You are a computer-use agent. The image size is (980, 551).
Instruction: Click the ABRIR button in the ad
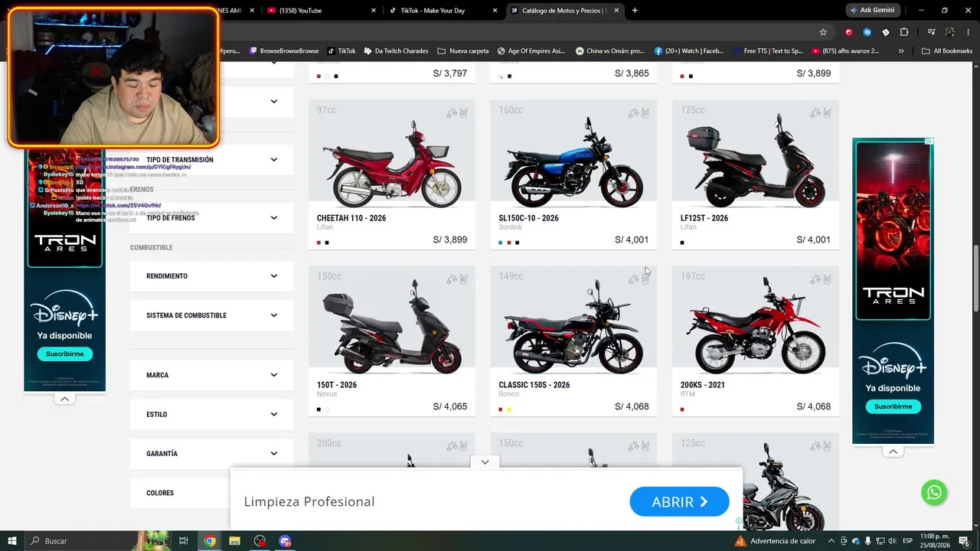[679, 502]
